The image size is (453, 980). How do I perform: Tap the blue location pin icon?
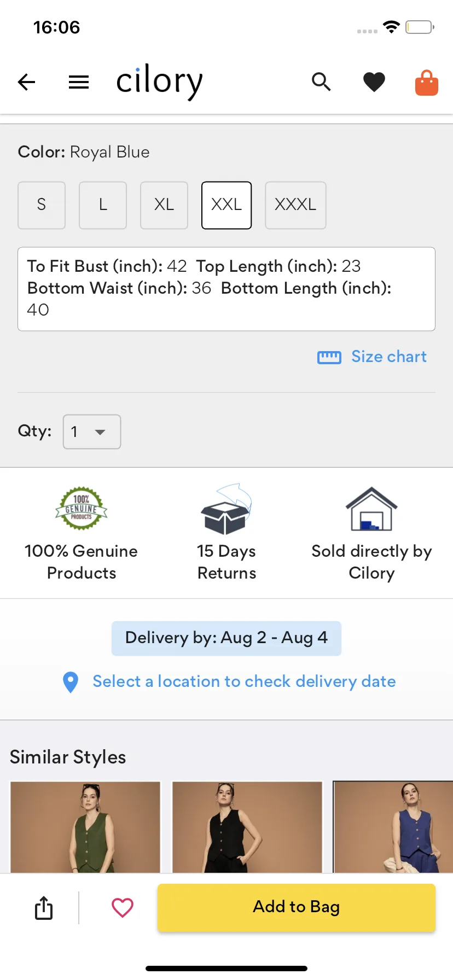[71, 682]
